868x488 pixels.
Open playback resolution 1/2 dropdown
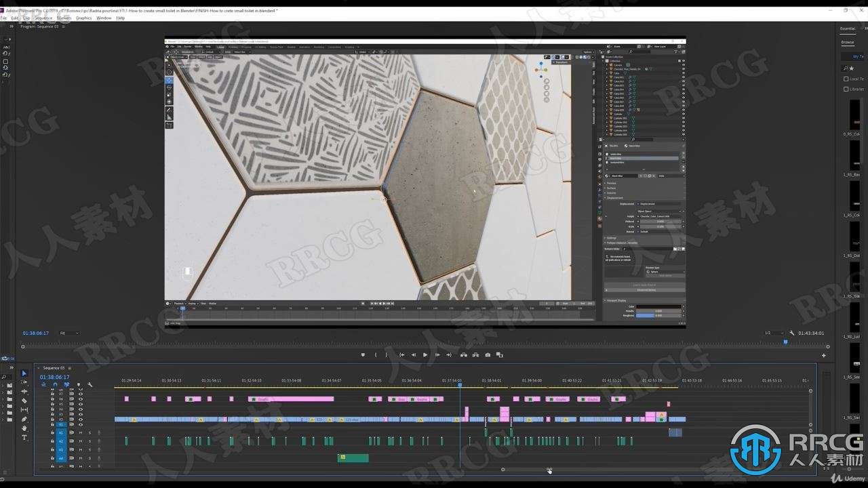tap(773, 333)
